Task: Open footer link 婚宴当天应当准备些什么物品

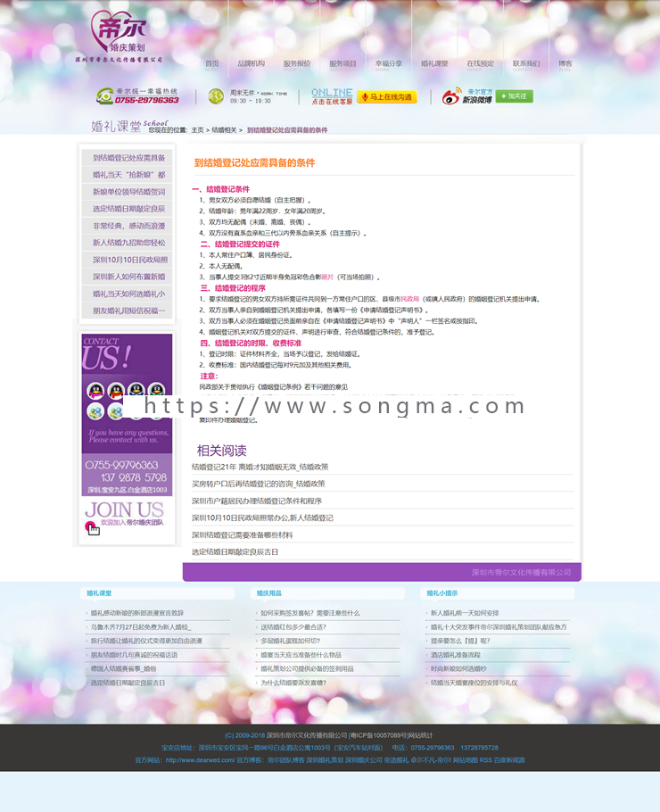Action: (x=301, y=655)
